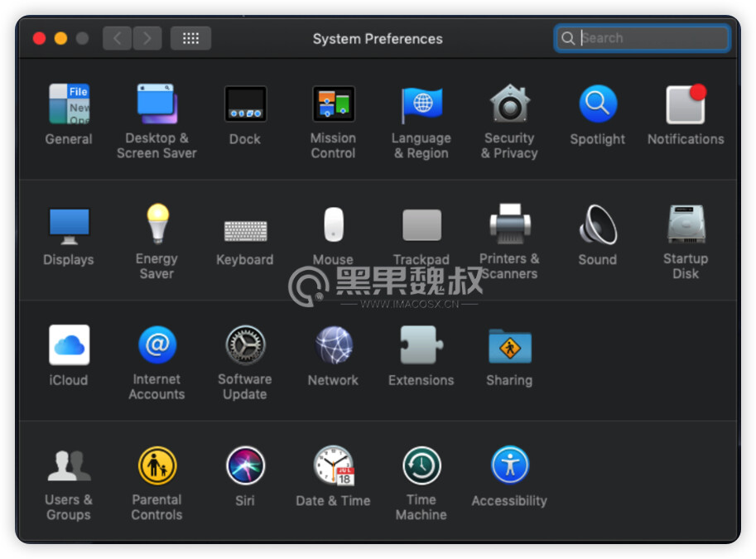Go back with the toolbar back arrow
This screenshot has height=559, width=756.
click(x=117, y=38)
